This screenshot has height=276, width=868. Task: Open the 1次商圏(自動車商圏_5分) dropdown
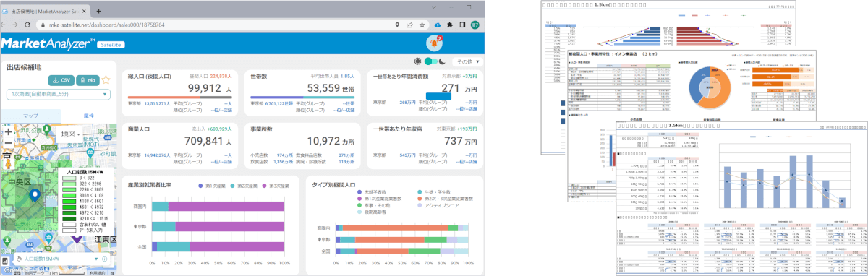(x=59, y=95)
